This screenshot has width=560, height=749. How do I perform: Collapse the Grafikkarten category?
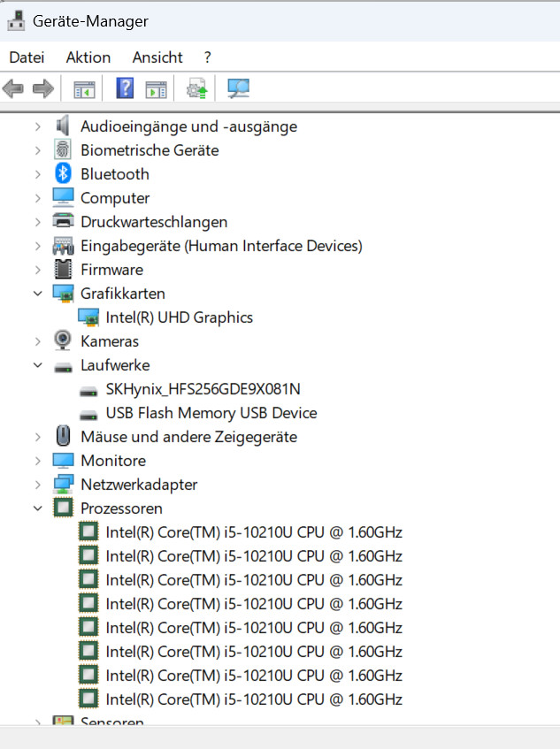coord(37,294)
